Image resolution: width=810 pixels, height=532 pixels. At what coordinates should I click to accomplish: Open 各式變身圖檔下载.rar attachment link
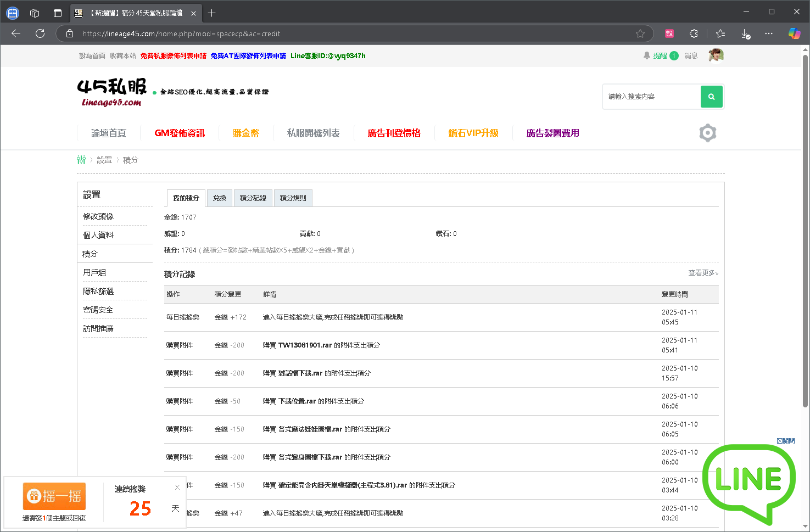[x=310, y=457]
